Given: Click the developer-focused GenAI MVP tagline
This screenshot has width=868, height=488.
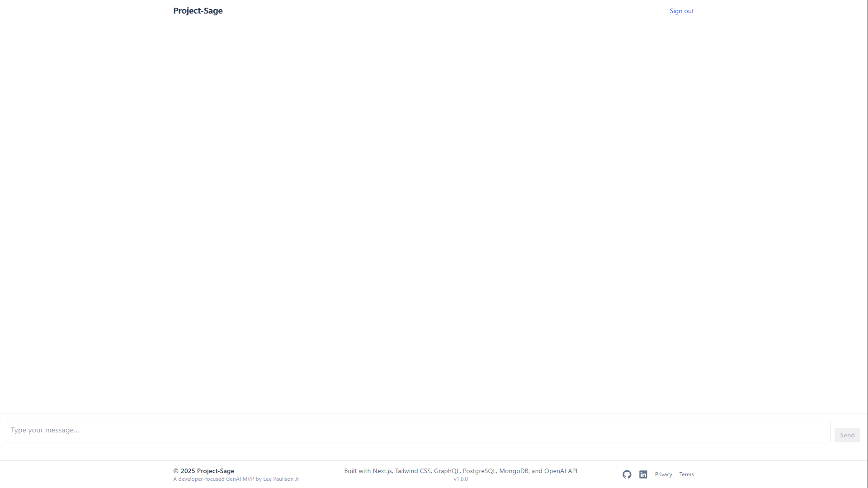Looking at the screenshot, I should click(236, 479).
